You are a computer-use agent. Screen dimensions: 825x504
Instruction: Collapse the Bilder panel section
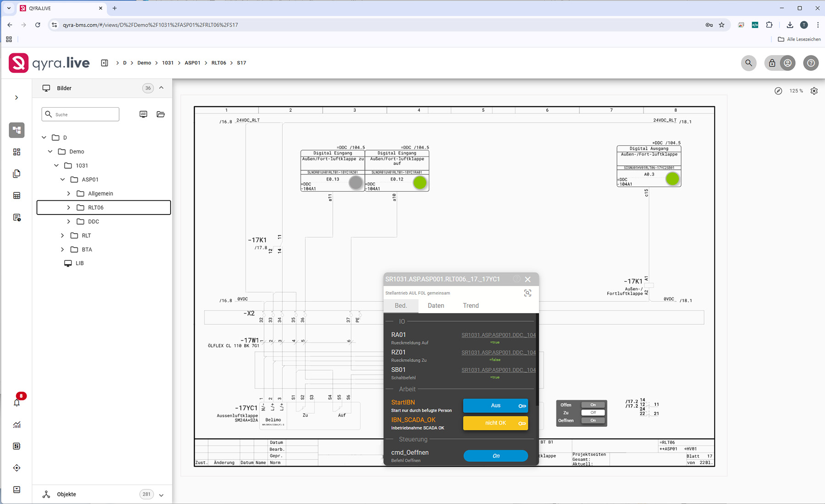(161, 88)
